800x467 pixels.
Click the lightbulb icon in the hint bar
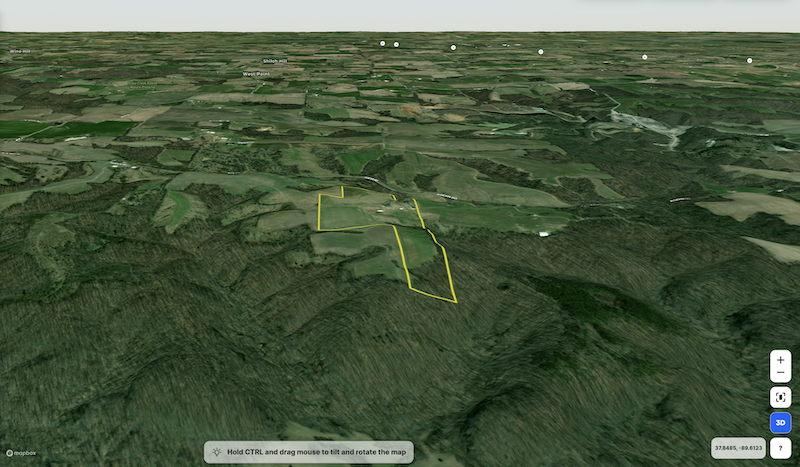(x=216, y=452)
